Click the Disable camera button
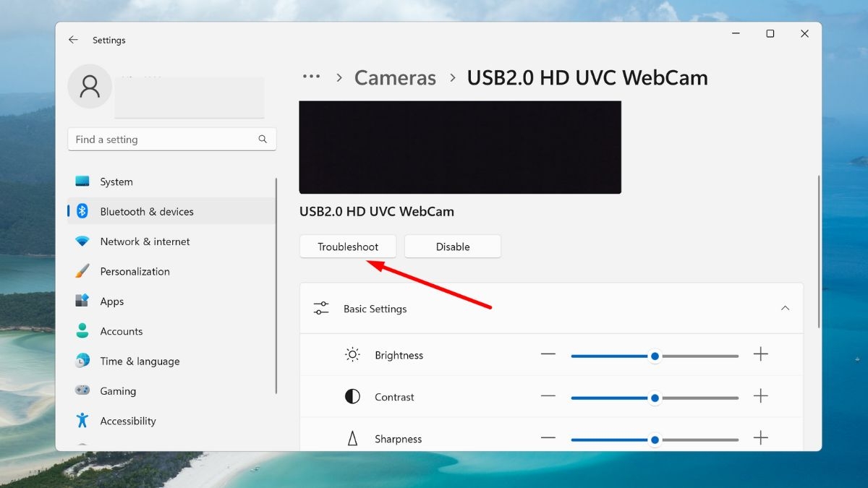 click(453, 247)
